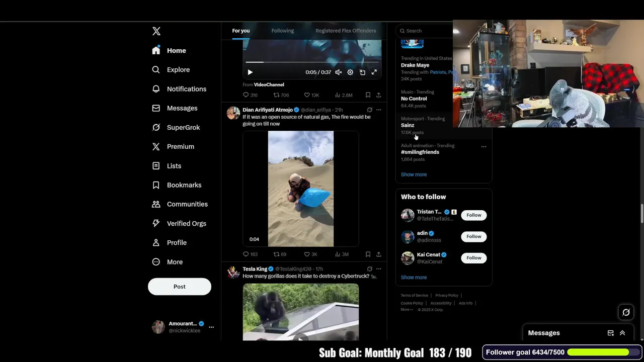Open footer More link
Viewport: 644px width, 362px height.
tap(407, 310)
